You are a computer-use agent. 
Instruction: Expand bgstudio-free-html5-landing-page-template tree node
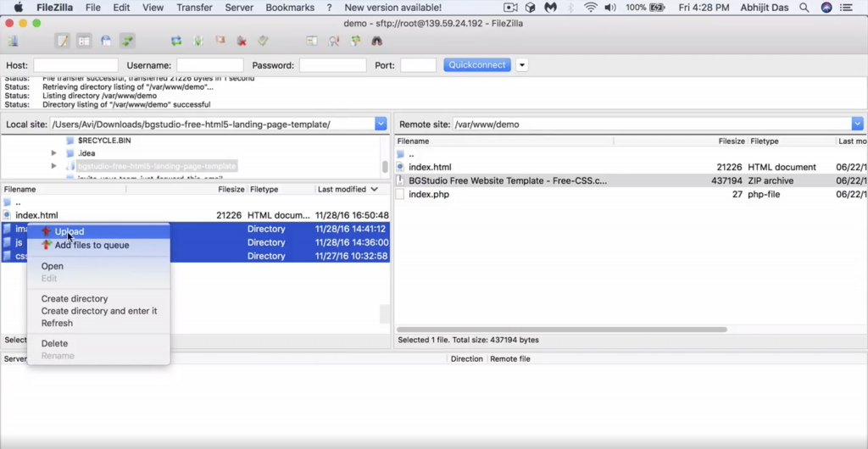click(53, 166)
